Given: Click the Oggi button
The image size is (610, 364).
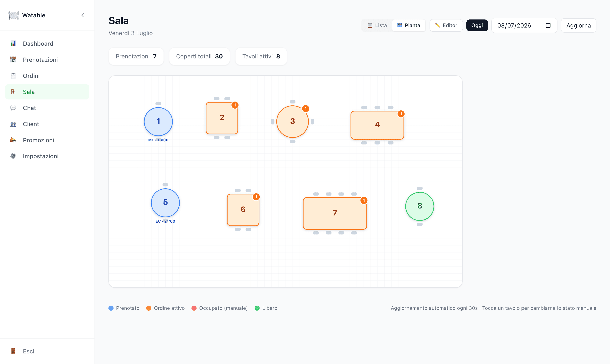Looking at the screenshot, I should 477,25.
